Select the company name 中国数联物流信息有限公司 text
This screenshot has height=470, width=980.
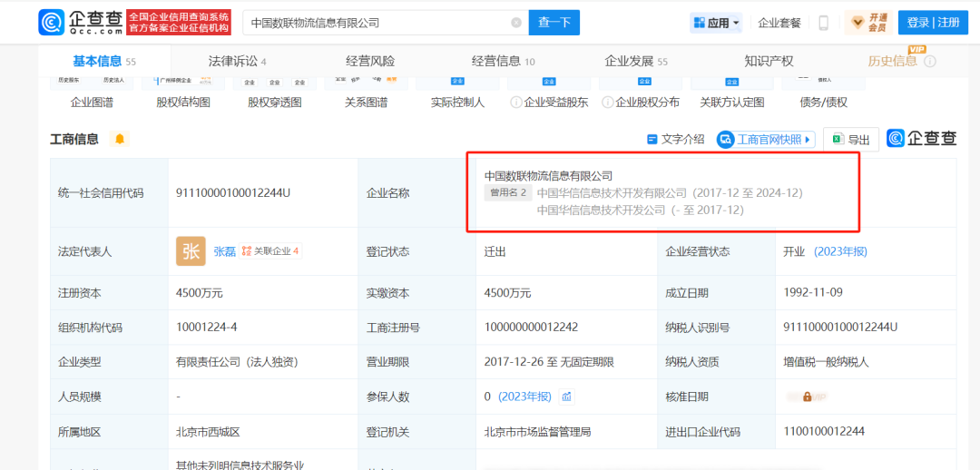[548, 176]
